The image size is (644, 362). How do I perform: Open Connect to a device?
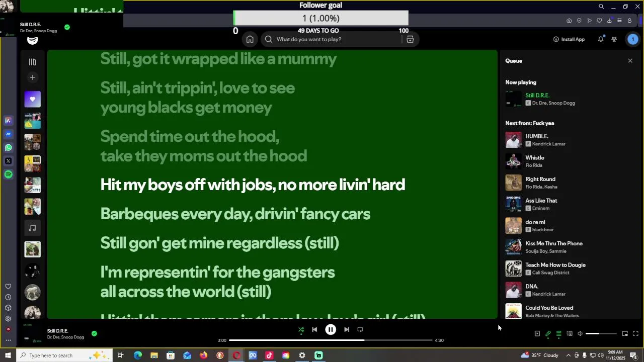click(x=570, y=334)
